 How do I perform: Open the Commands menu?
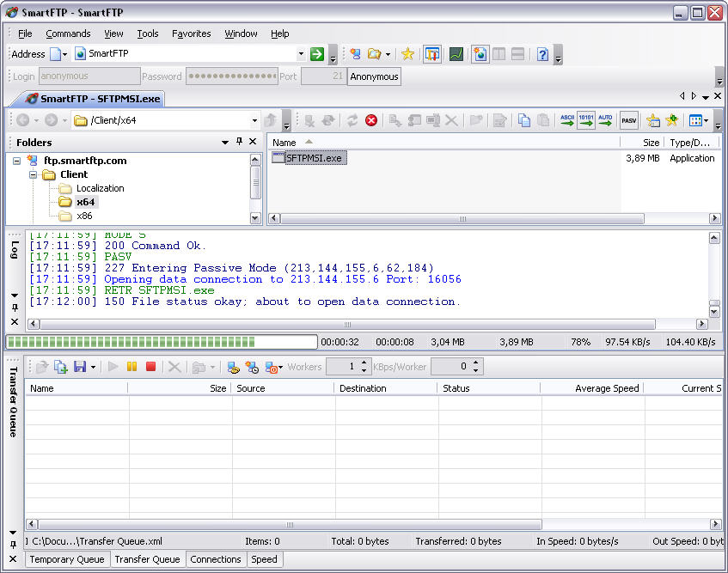pos(68,34)
